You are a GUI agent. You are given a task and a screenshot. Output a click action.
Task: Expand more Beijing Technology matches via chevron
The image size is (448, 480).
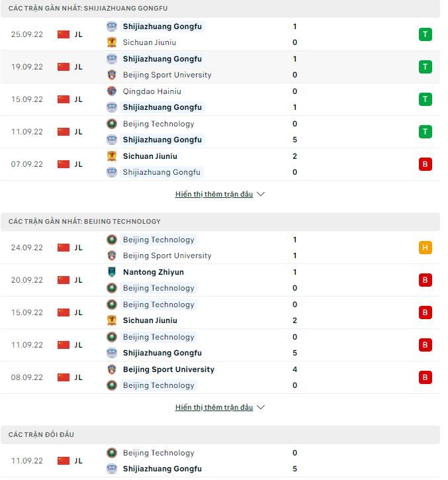coord(261,408)
